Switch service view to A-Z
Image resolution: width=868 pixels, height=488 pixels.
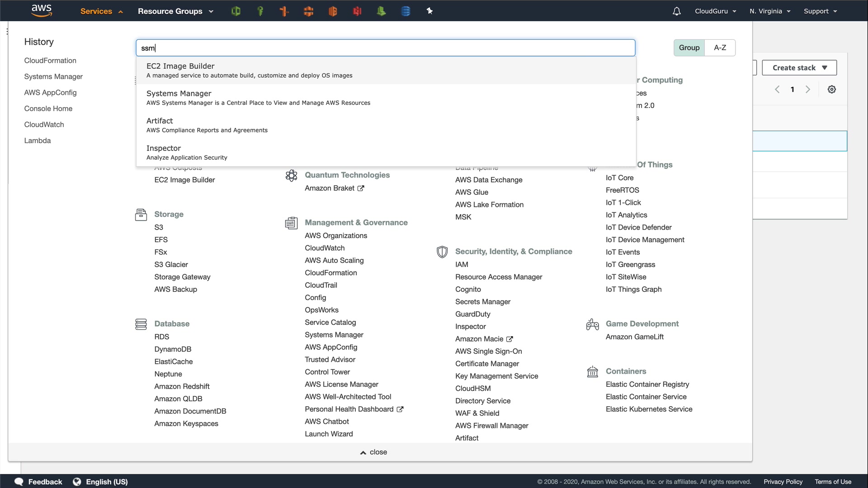coord(720,47)
